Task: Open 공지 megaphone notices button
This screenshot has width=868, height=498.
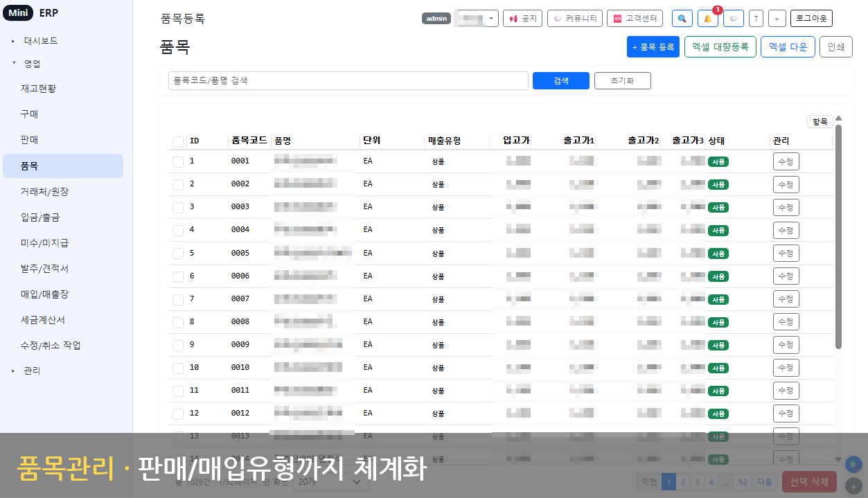Action: point(523,19)
